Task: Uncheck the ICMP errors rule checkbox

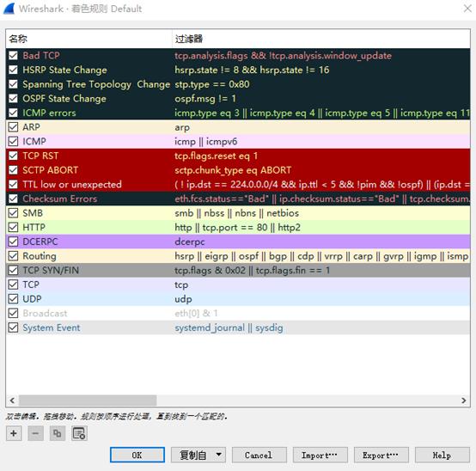Action: tap(13, 113)
